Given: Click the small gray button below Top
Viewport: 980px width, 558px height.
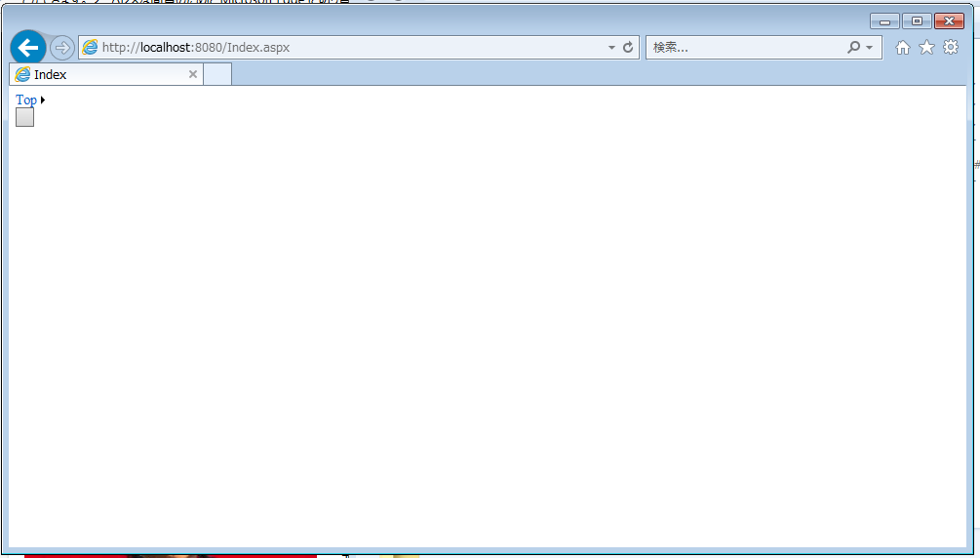Looking at the screenshot, I should pos(25,117).
